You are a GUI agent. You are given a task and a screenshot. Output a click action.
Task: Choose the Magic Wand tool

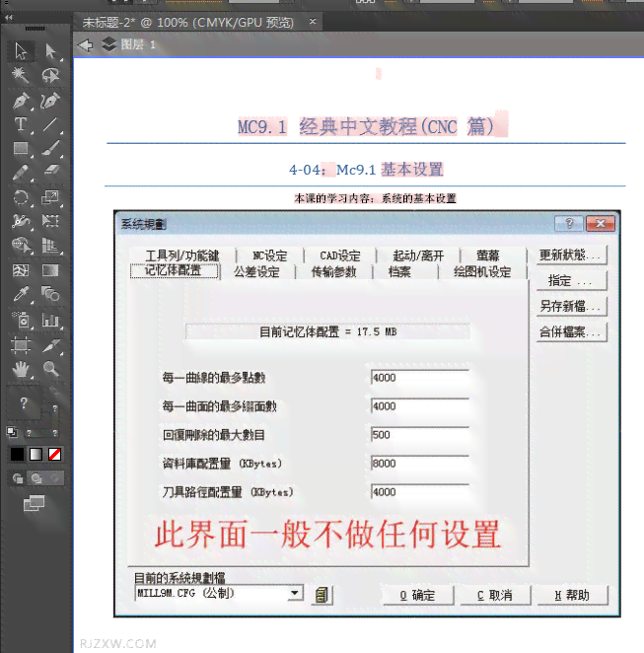(21, 75)
